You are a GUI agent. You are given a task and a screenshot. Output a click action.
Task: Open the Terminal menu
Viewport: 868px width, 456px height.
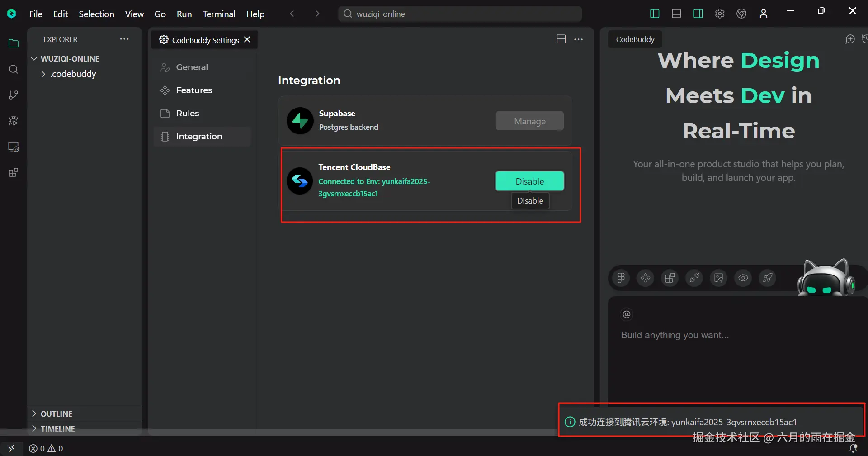point(219,14)
